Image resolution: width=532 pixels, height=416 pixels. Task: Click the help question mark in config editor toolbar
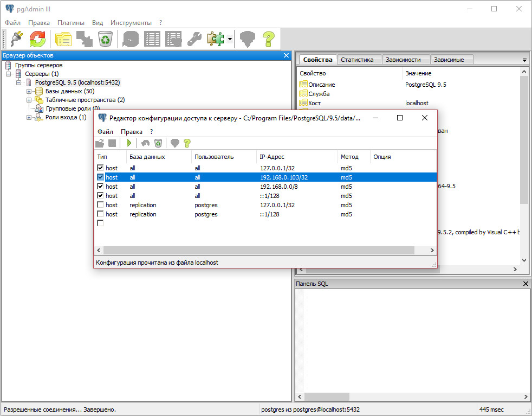[x=187, y=143]
